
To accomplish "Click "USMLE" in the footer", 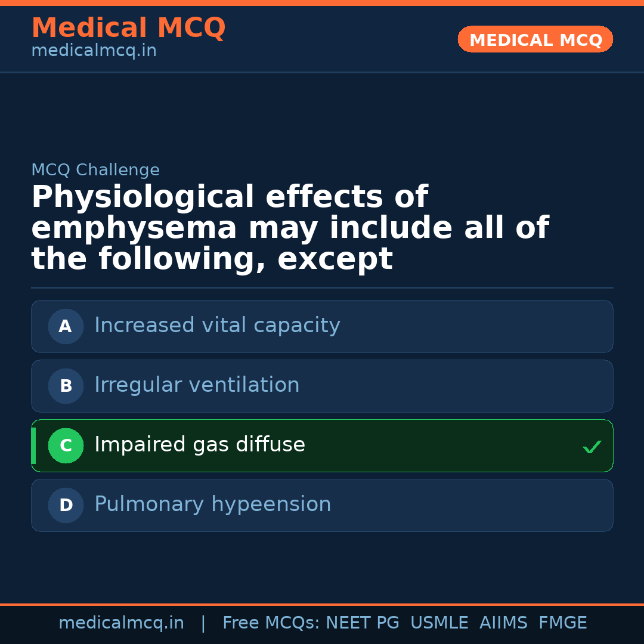I will point(439,623).
